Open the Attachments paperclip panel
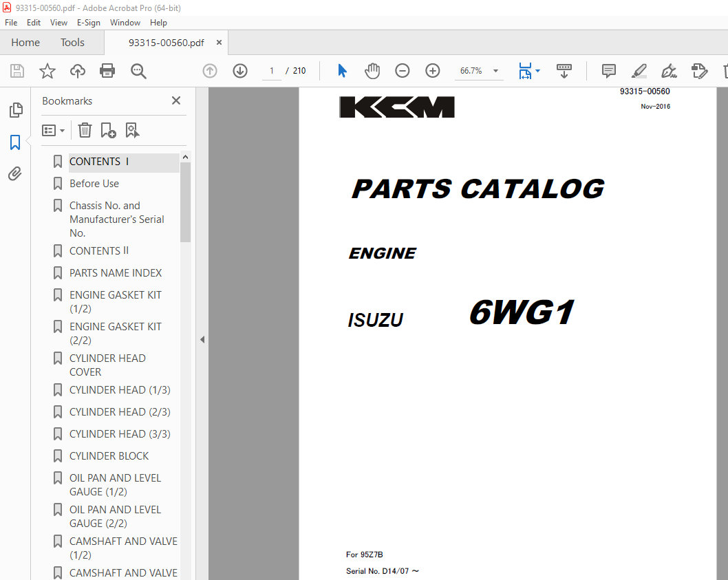This screenshot has height=580, width=728. tap(15, 173)
